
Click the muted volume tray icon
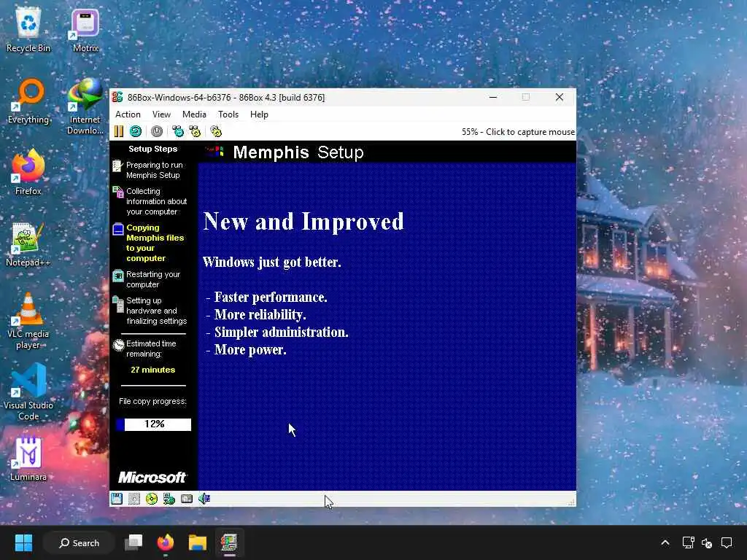[x=707, y=542]
